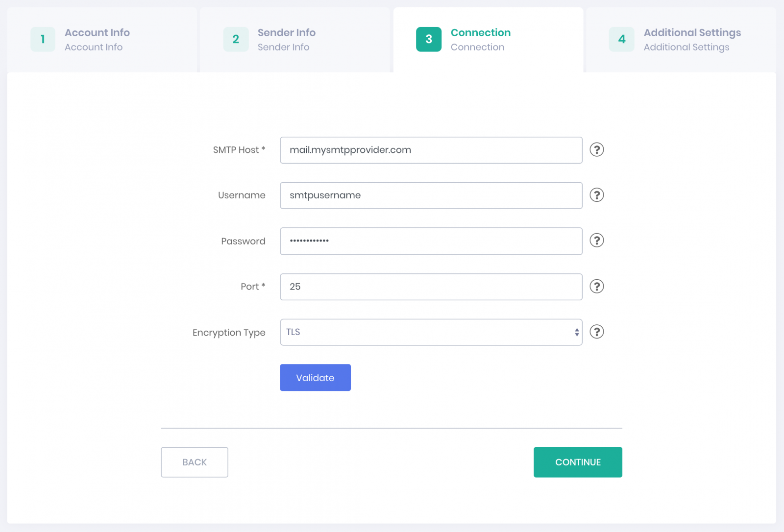Click the Encryption Type help icon

[596, 332]
